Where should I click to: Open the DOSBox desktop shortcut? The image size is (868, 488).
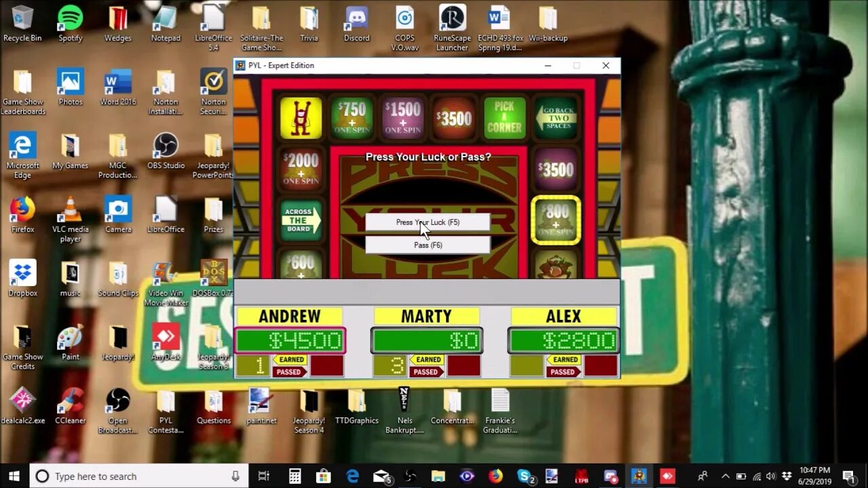click(214, 279)
